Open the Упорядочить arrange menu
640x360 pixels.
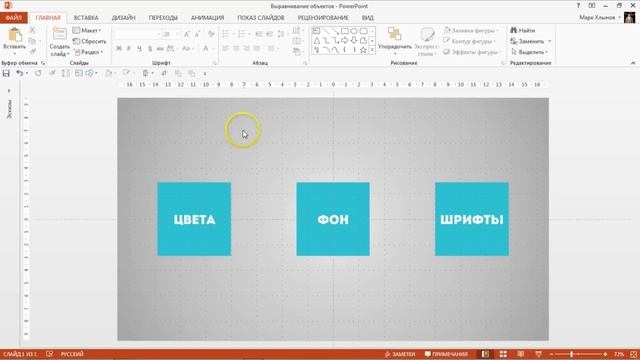point(394,41)
